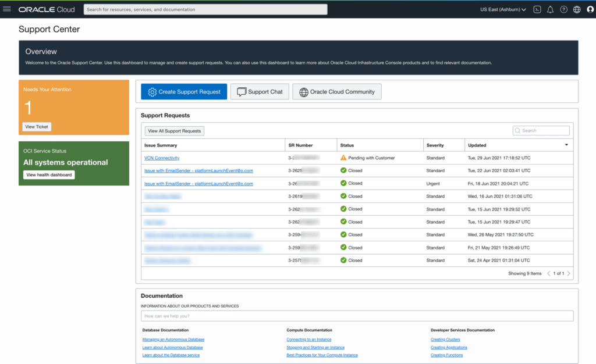Image resolution: width=596 pixels, height=364 pixels.
Task: Open the notifications bell
Action: [x=550, y=9]
